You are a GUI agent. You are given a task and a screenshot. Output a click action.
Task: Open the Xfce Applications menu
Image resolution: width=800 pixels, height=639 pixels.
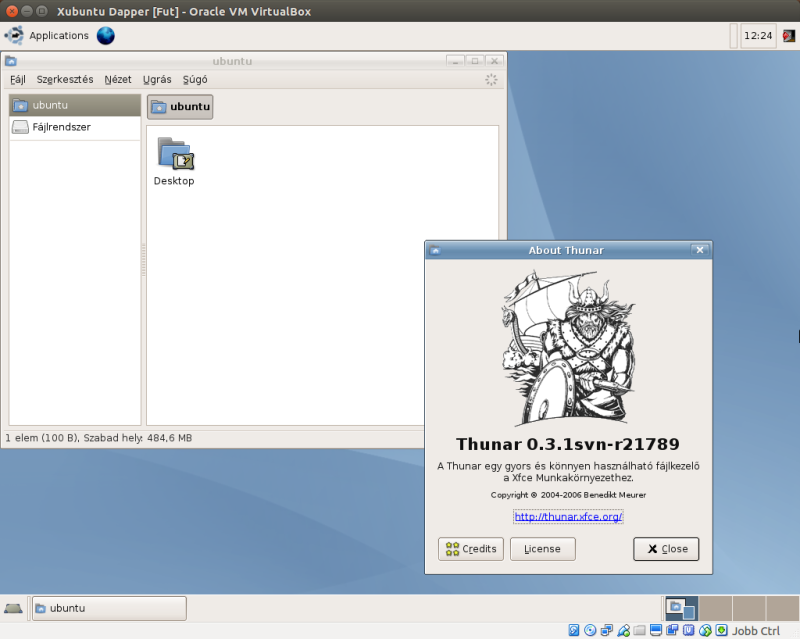46,36
